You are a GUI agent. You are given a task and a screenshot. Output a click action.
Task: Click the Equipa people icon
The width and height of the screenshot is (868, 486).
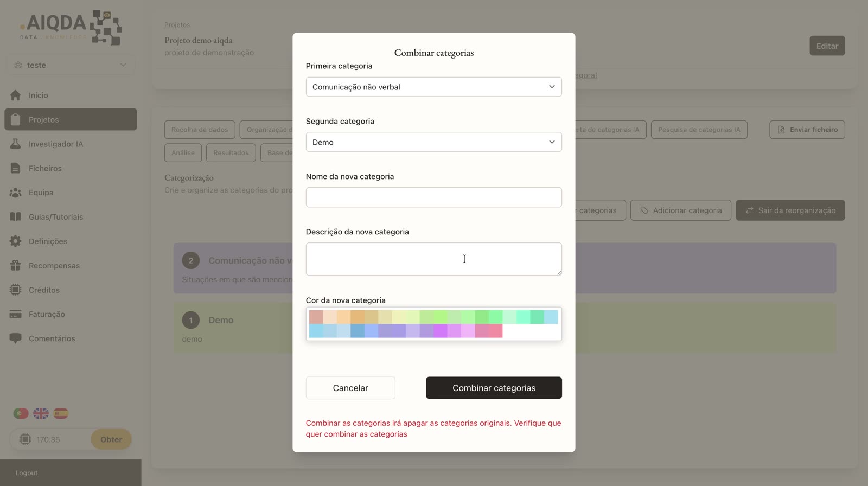coord(15,193)
